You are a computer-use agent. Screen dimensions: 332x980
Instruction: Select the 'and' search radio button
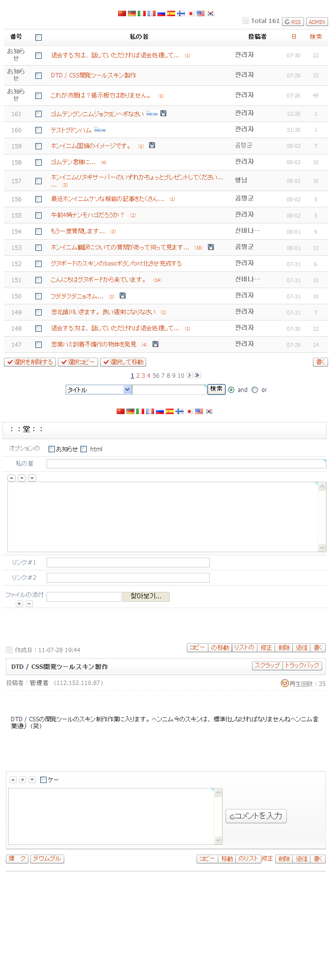[x=231, y=390]
